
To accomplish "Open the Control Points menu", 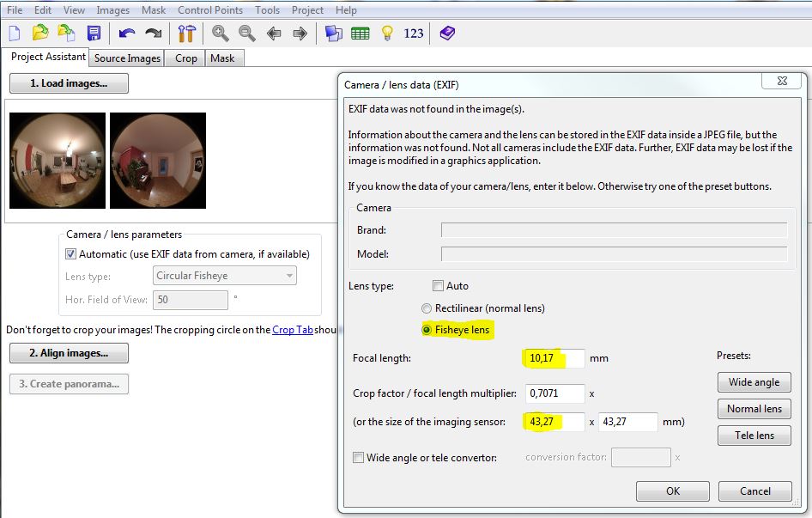I will pyautogui.click(x=211, y=10).
